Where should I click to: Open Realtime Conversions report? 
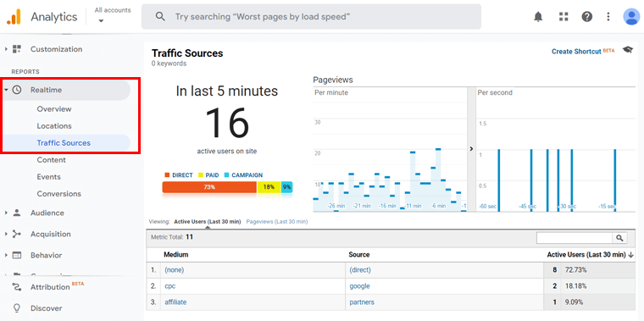click(x=59, y=194)
